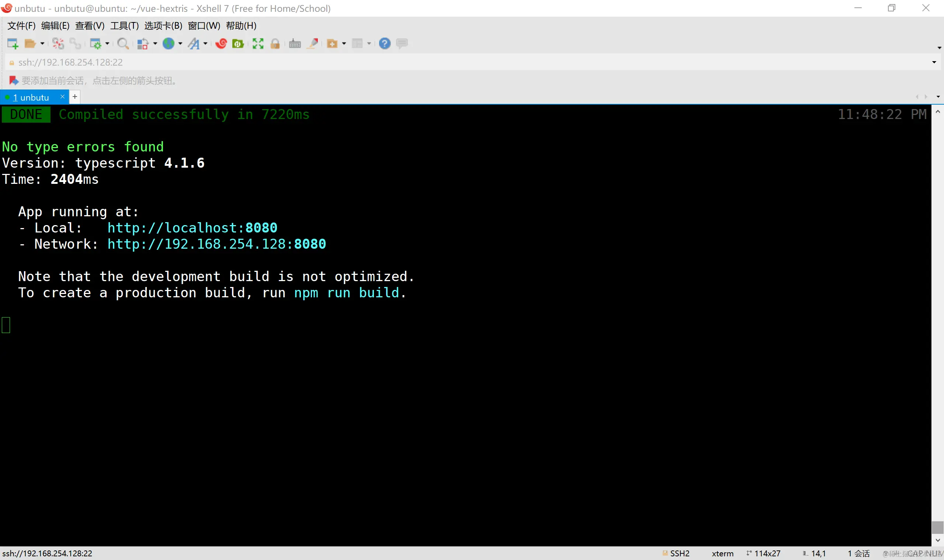Expand the font dropdown arrow

[x=205, y=44]
